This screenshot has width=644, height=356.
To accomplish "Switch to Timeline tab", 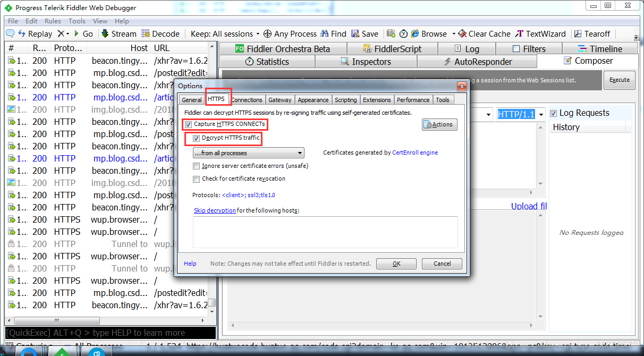I will [x=600, y=48].
